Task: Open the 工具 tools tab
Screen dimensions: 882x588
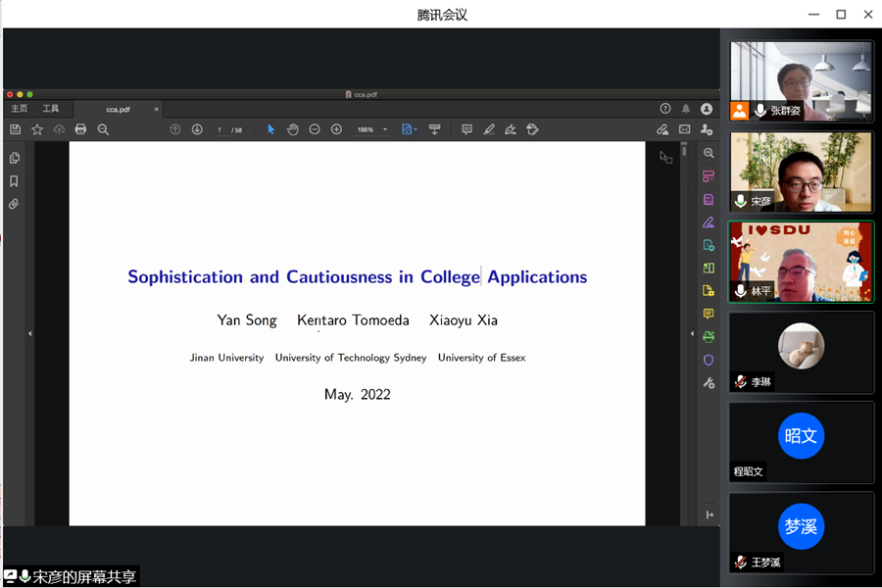Action: tap(51, 109)
